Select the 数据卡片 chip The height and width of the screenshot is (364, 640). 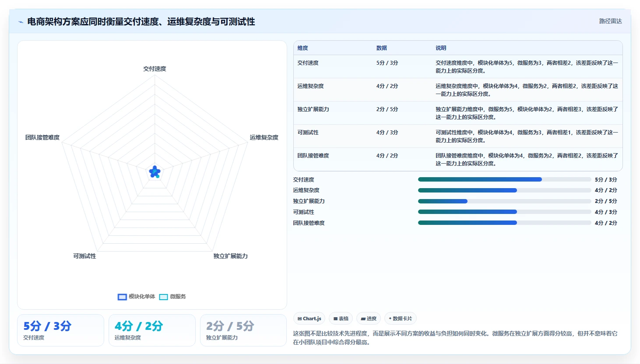(x=400, y=318)
